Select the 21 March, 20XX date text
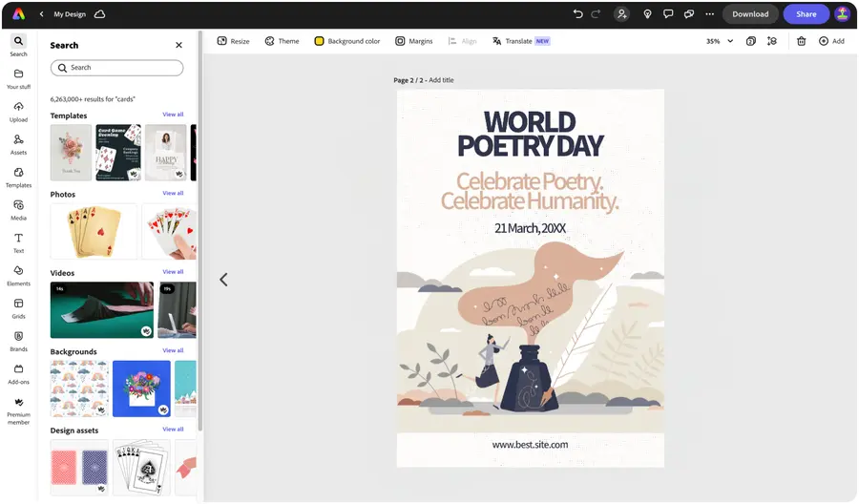 click(531, 228)
